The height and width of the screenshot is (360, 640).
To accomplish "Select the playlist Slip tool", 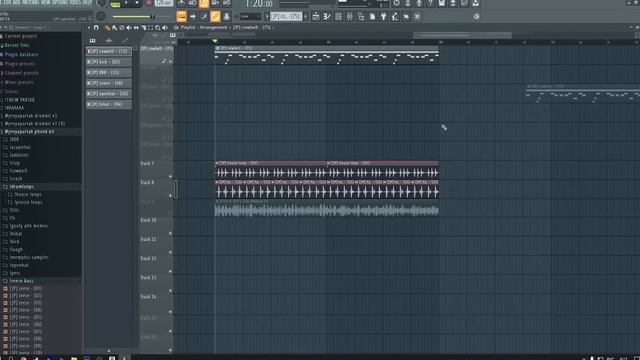I will coord(136,28).
